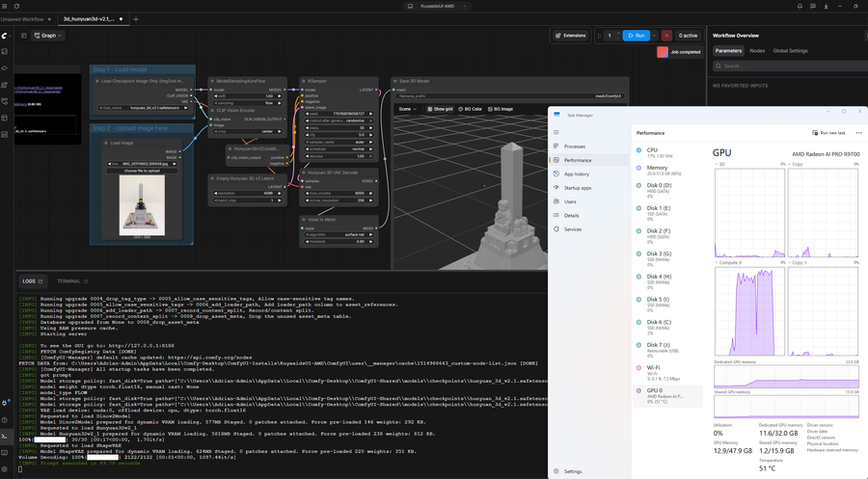
Task: Toggle the Save 3D Model node collapse dot
Action: coord(394,81)
